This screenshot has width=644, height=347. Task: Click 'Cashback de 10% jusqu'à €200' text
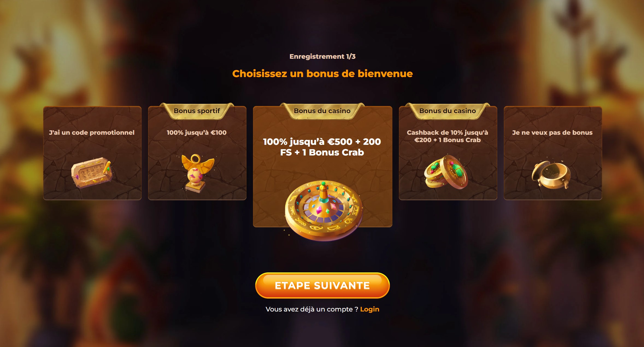pos(447,136)
